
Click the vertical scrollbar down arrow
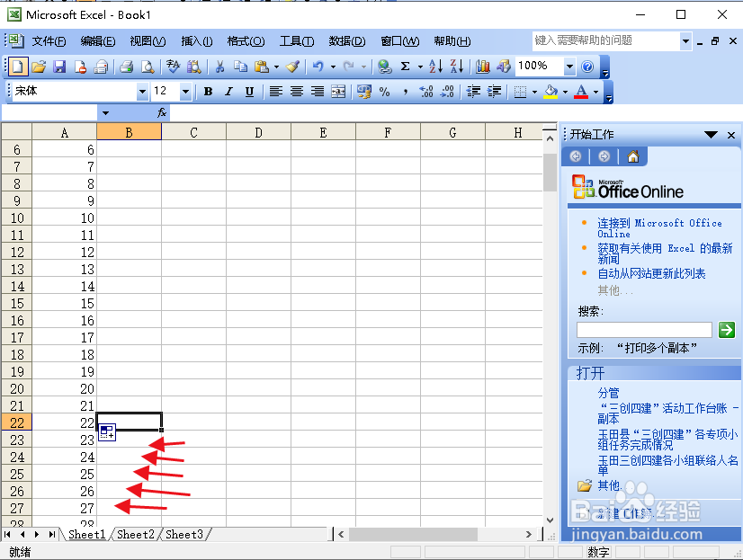[550, 520]
